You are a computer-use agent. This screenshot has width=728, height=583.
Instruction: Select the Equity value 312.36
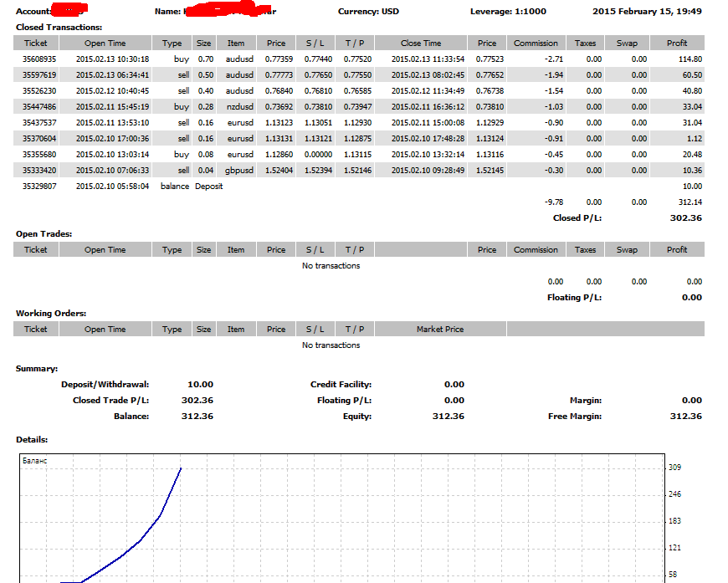point(448,416)
